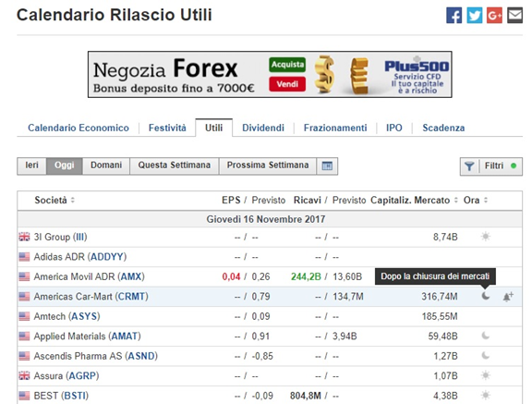Click the US flag next to Ascendis Pharma
532x404 pixels.
click(x=24, y=356)
